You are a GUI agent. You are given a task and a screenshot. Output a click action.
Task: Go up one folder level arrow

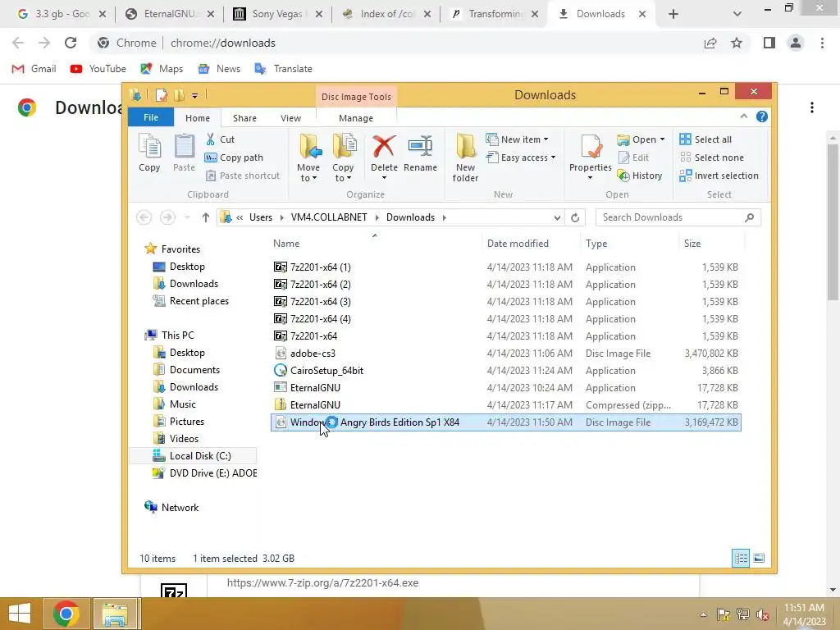click(206, 217)
